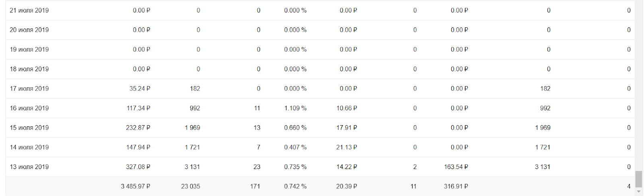Image resolution: width=644 pixels, height=196 pixels.
Task: Click the 327.08 ₽ spend value
Action: tap(138, 167)
